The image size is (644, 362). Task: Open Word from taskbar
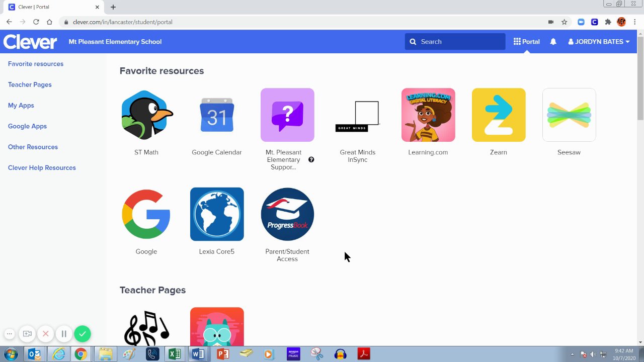click(x=198, y=354)
